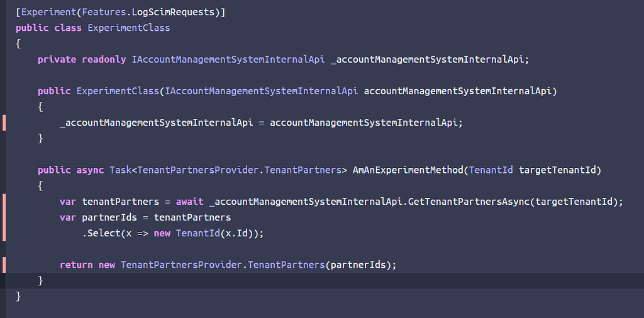
Task: Click the return keyword
Action: pos(76,265)
